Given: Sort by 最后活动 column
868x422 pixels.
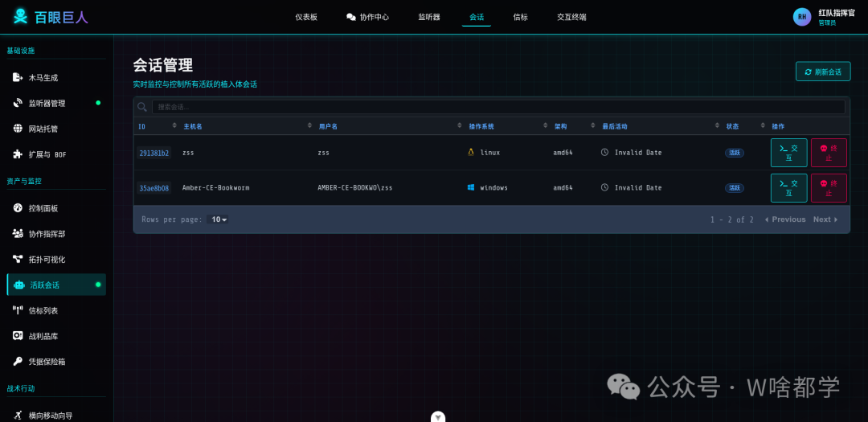Looking at the screenshot, I should 718,126.
